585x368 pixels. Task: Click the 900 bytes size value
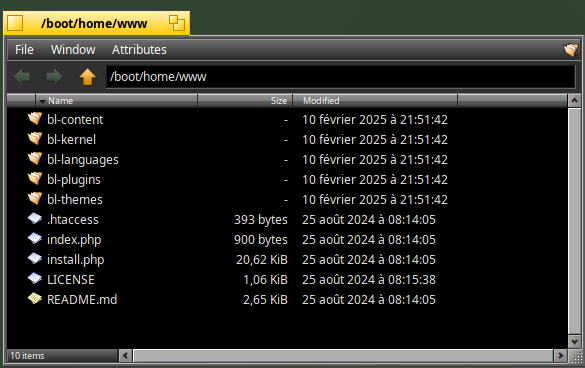261,240
